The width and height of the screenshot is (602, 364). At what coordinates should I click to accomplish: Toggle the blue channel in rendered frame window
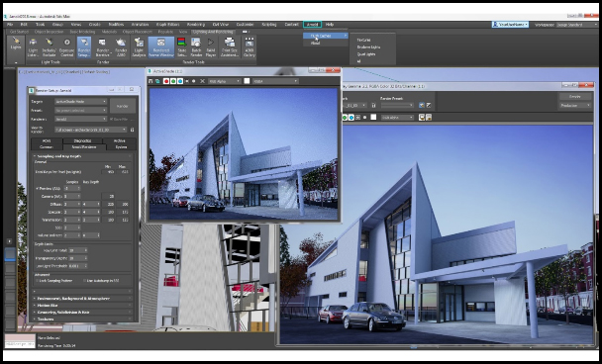[351, 118]
